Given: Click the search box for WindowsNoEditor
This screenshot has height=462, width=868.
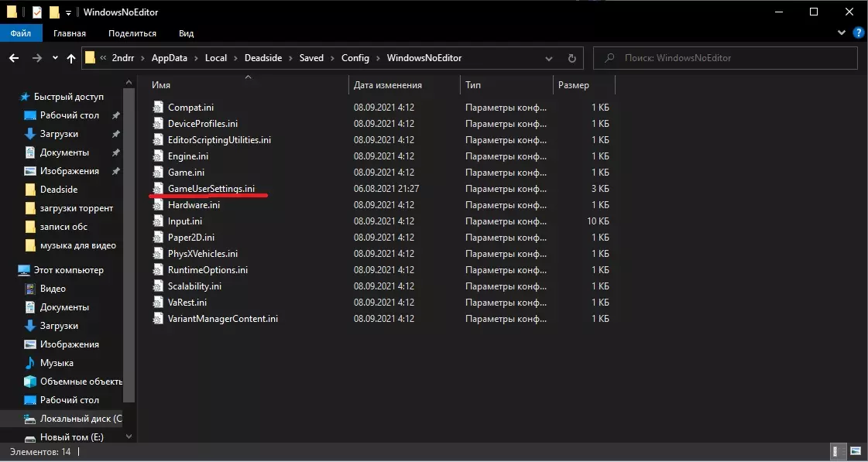Looking at the screenshot, I should pos(728,58).
